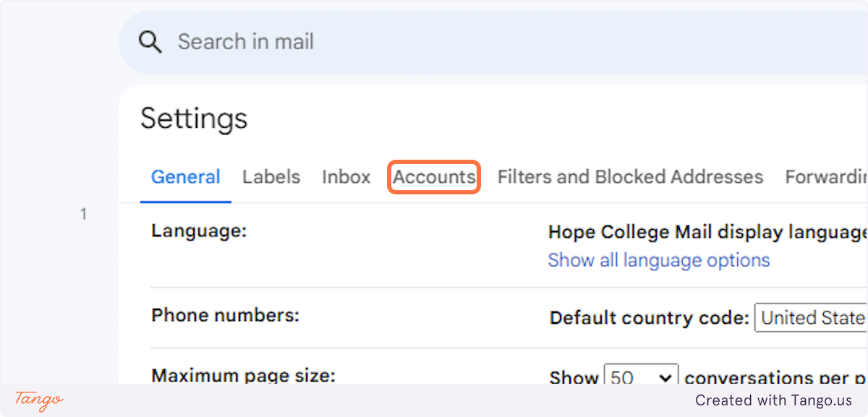Open the conversations per page dropdown
Viewport: 868px width, 417px height.
pos(641,377)
